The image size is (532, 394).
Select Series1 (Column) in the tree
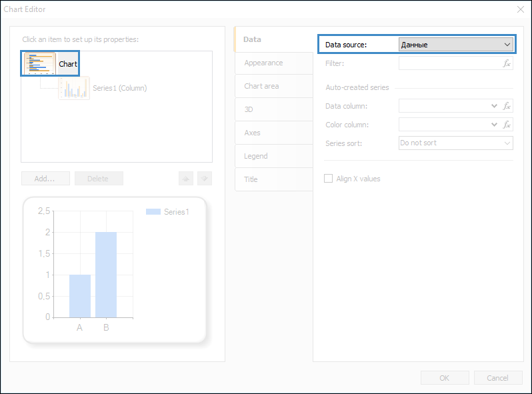click(119, 88)
